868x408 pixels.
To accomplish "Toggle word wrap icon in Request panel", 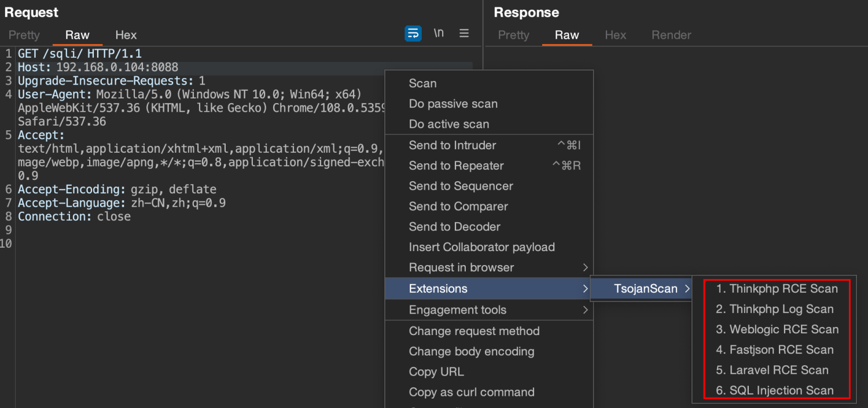I will pos(413,34).
